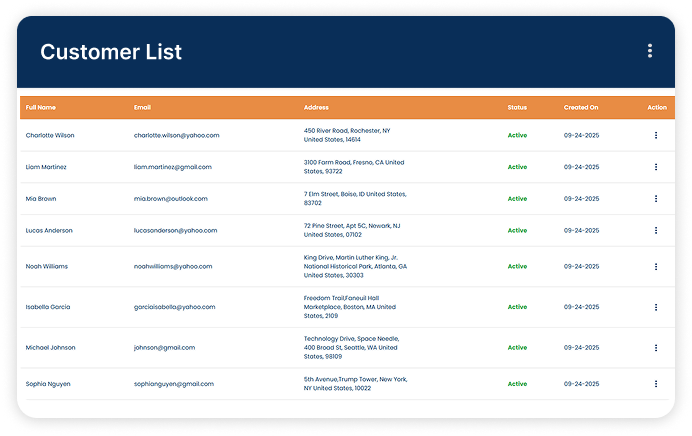Click the Customer List title

[111, 52]
